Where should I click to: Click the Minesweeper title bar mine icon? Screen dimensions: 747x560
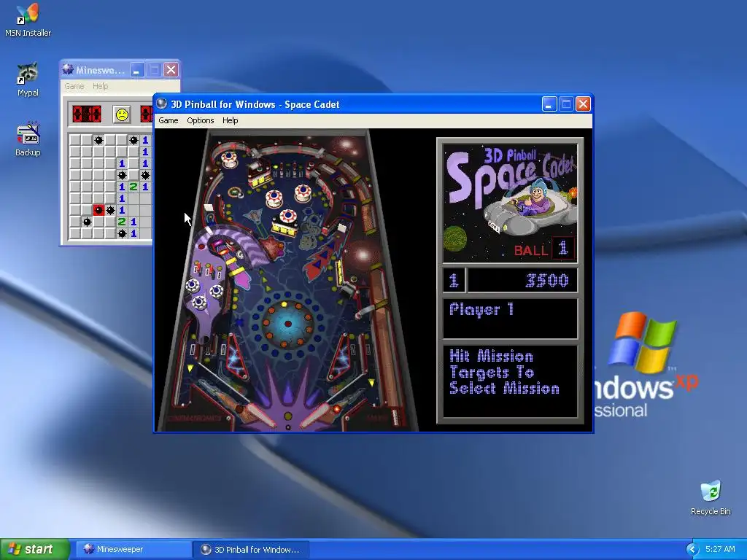68,69
